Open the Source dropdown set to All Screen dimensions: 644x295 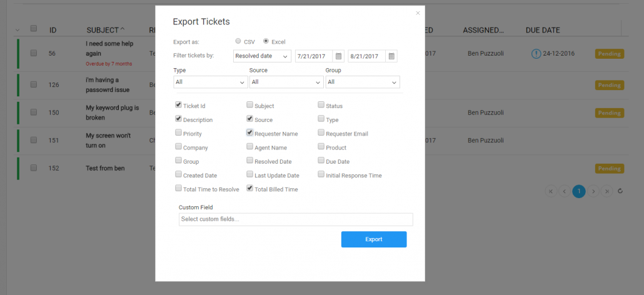pos(286,82)
